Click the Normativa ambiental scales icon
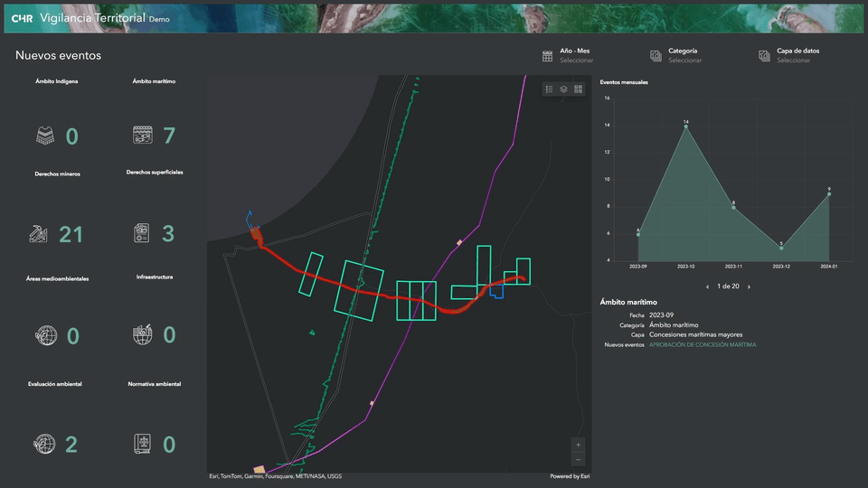This screenshot has height=488, width=868. pos(142,444)
